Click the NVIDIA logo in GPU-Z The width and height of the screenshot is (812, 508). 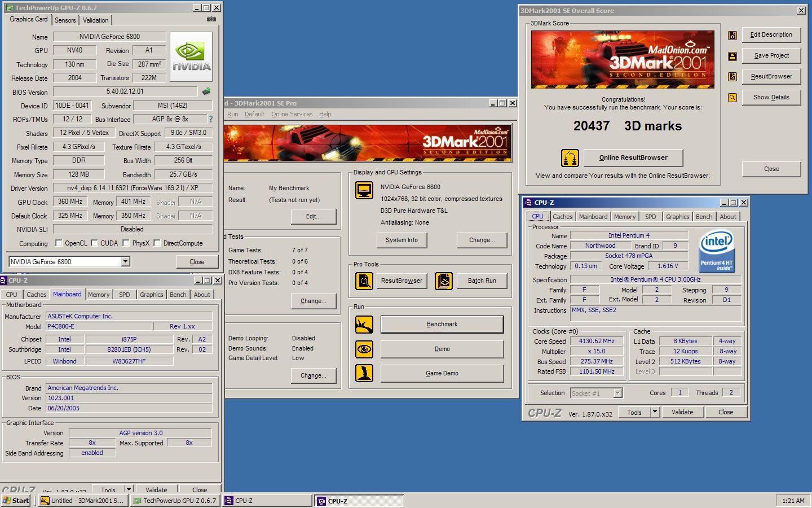pyautogui.click(x=191, y=56)
